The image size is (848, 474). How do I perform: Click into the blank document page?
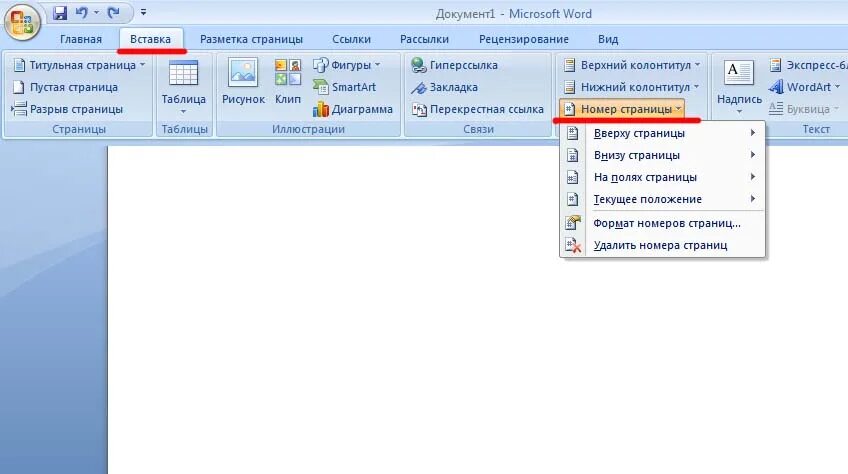(x=478, y=310)
